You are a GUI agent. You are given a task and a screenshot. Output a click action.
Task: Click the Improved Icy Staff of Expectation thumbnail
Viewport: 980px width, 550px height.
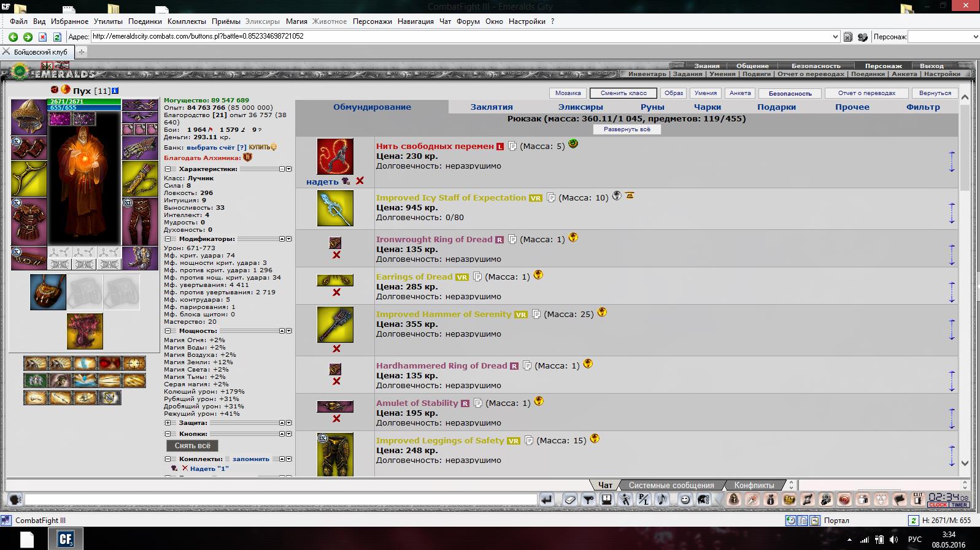(x=335, y=208)
